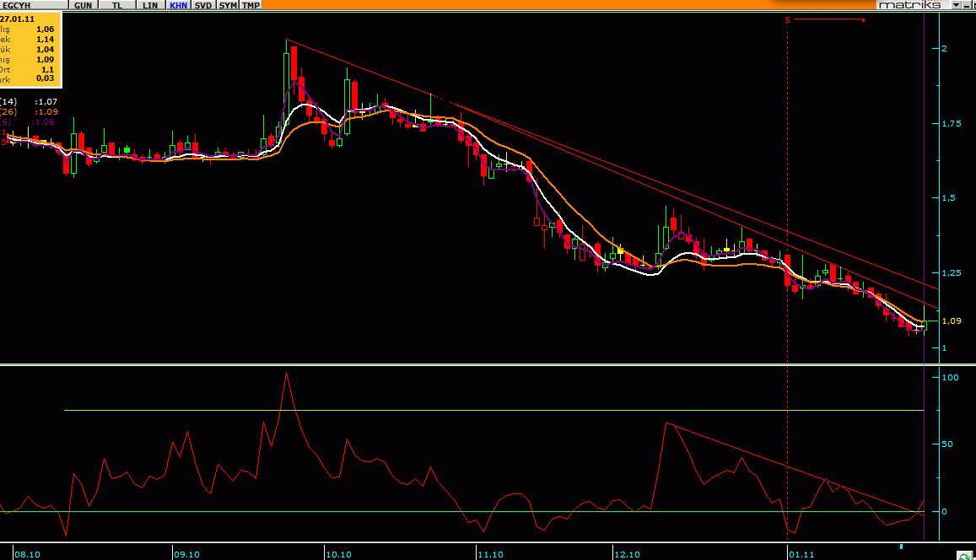This screenshot has height=560, width=976.
Task: Click the 1,04 low value in info box
Action: coord(46,49)
